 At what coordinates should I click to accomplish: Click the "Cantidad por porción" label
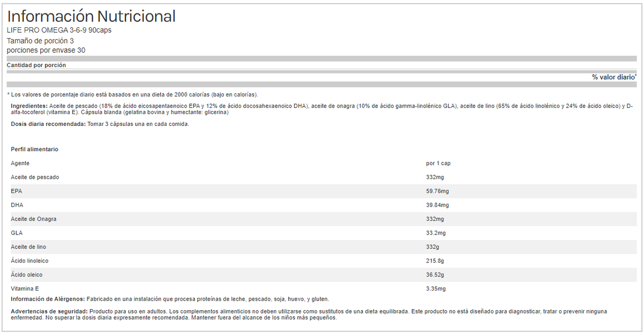tap(36, 65)
